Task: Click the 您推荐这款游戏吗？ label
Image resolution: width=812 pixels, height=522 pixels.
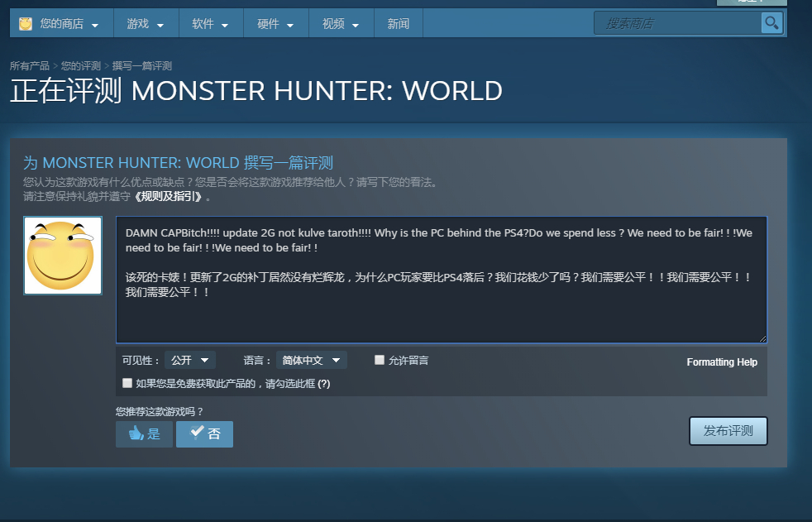Action: (160, 412)
